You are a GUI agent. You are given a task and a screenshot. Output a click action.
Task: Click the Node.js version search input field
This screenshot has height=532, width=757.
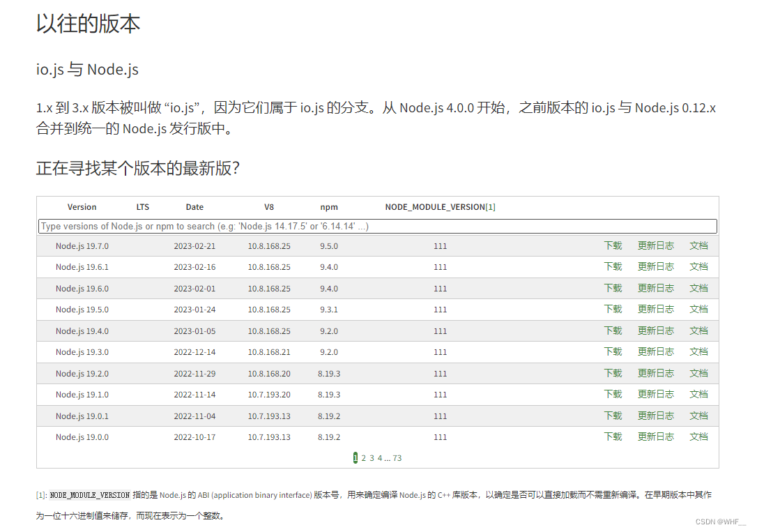coord(377,226)
